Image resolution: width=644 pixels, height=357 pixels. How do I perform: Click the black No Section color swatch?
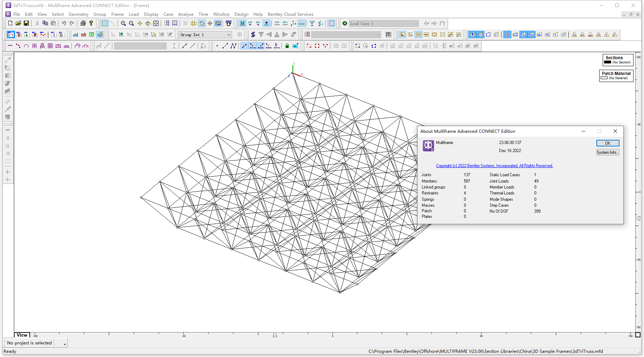[x=608, y=62]
